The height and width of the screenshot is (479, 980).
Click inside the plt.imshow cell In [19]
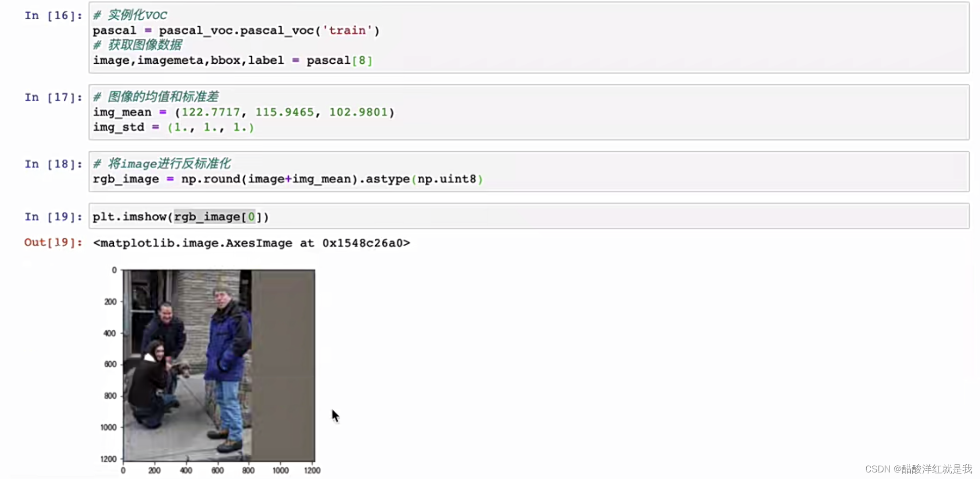(529, 216)
